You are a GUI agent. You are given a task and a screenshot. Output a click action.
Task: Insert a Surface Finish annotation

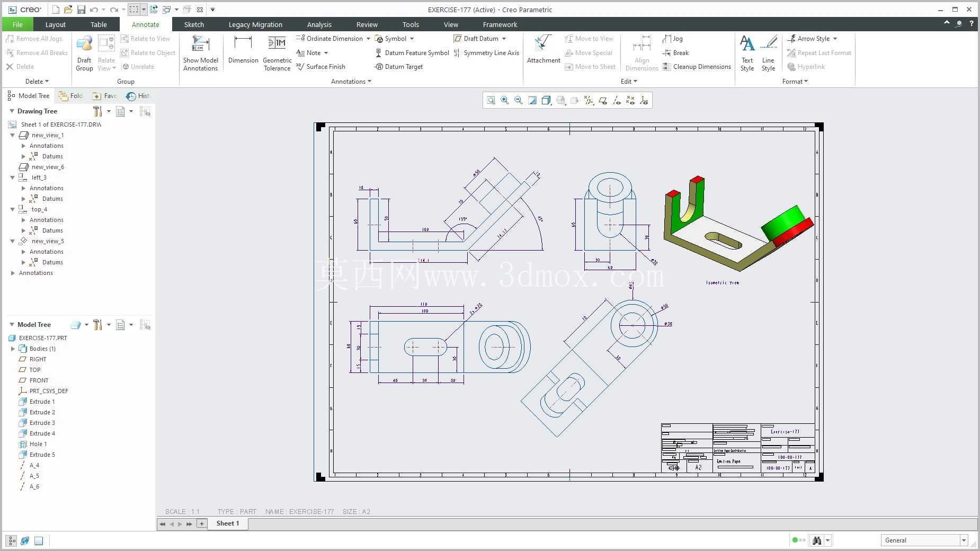[x=320, y=67]
